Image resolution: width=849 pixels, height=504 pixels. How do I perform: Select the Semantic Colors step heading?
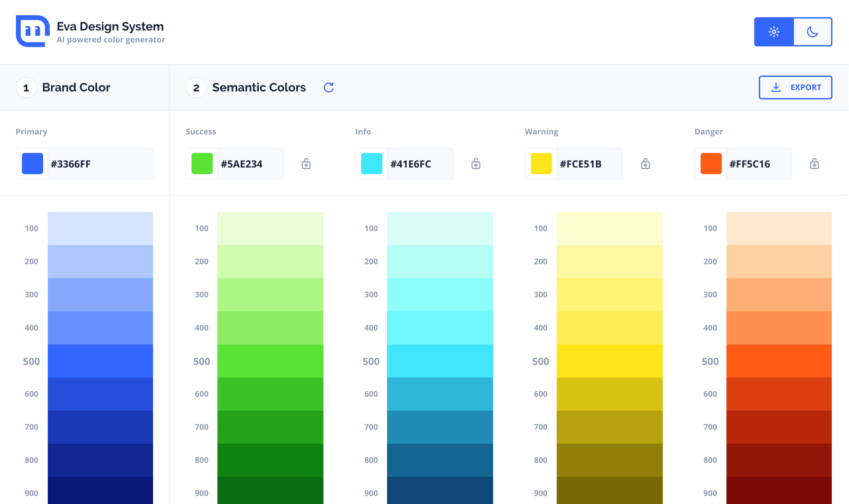click(x=259, y=88)
